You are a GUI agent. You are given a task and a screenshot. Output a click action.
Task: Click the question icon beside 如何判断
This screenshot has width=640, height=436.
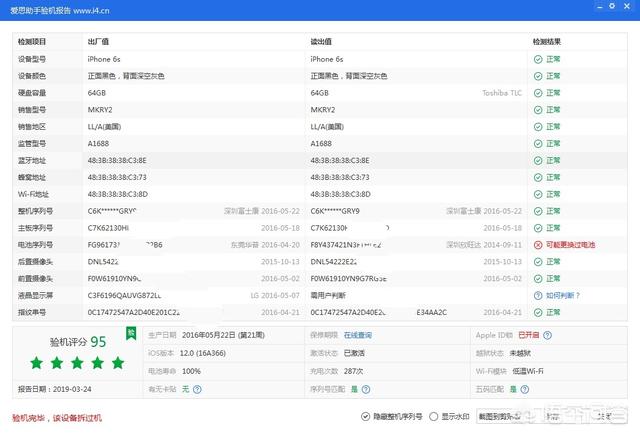(x=538, y=296)
